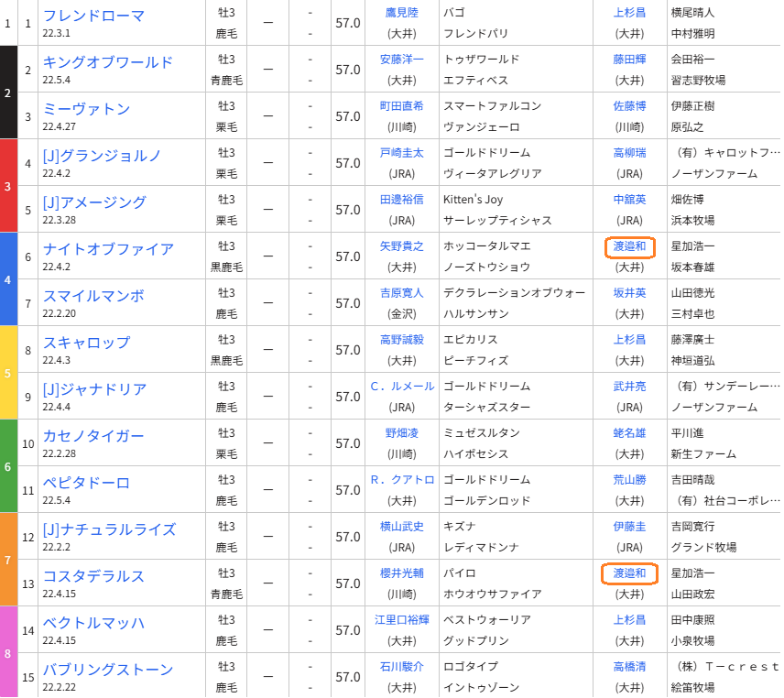This screenshot has width=784, height=698.
Task: Select breeder text 浜本牧場
Action: coord(692,220)
